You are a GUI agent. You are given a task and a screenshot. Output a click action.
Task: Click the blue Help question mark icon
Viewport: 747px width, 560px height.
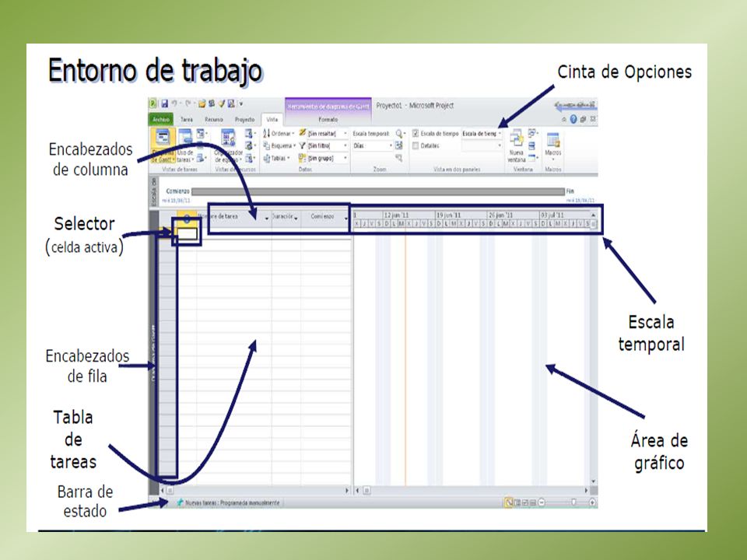click(x=573, y=119)
